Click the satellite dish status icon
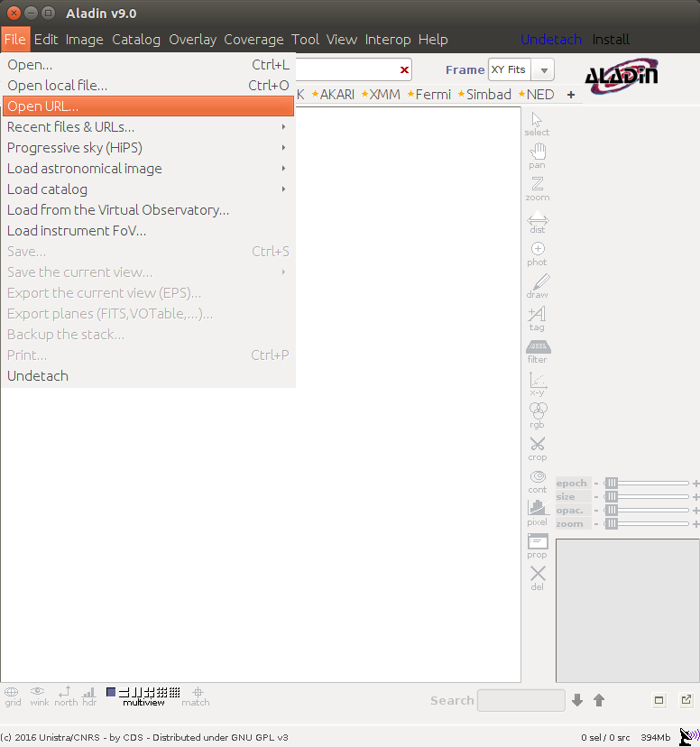The height and width of the screenshot is (747, 700). click(x=688, y=736)
